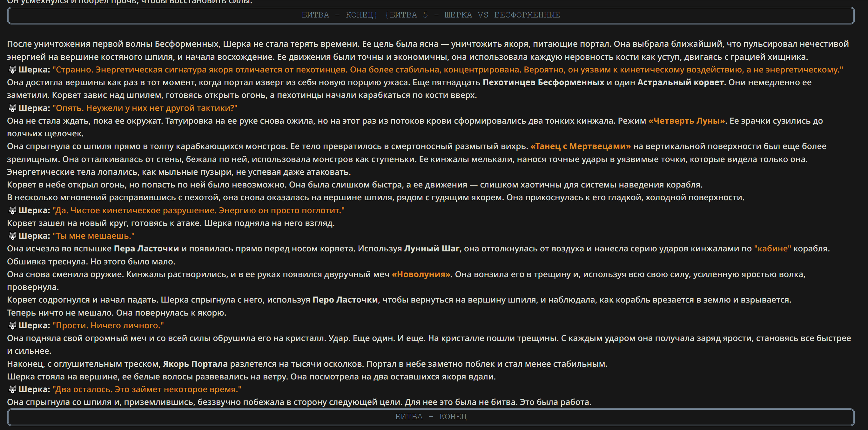868x430 pixels.
Task: Click the quote starting "Странно. Энергетическая сигнатура"
Action: pos(448,70)
